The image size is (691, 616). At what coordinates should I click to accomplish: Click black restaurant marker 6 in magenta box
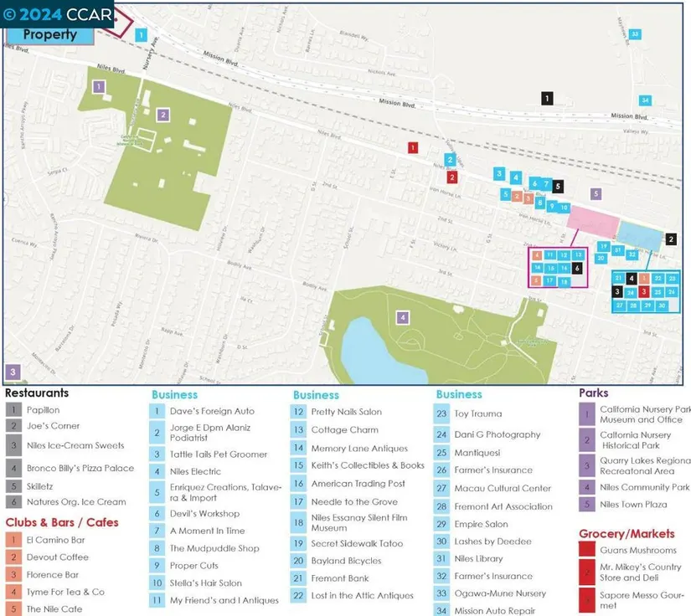[578, 268]
